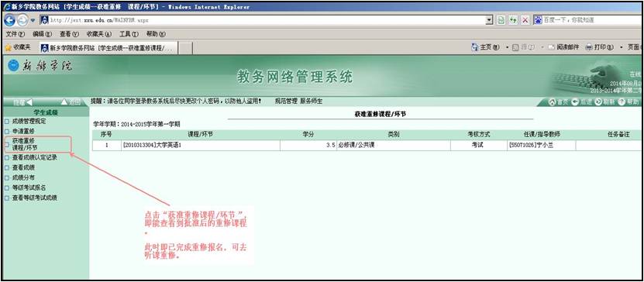
Task: Open the 查看等级考试成绩 sidebar link
Action: point(35,198)
